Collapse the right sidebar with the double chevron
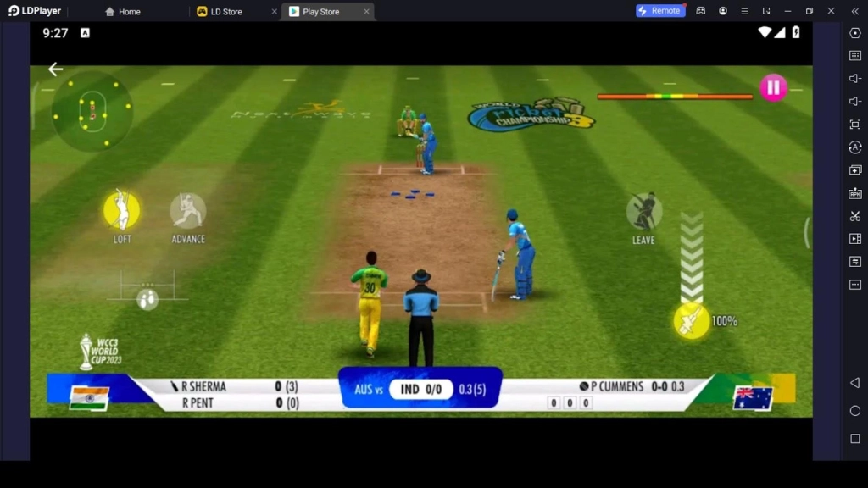868x488 pixels. pyautogui.click(x=855, y=10)
